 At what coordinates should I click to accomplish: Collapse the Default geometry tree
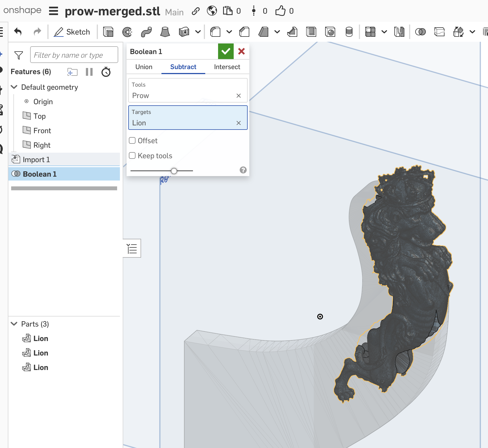point(14,87)
